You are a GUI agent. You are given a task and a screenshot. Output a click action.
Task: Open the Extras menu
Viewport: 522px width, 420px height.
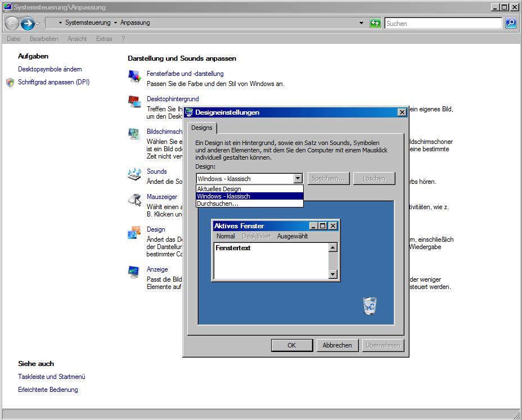point(104,39)
